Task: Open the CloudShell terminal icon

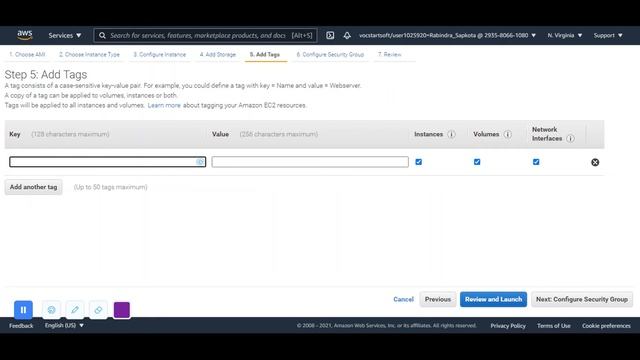Action: click(x=330, y=36)
